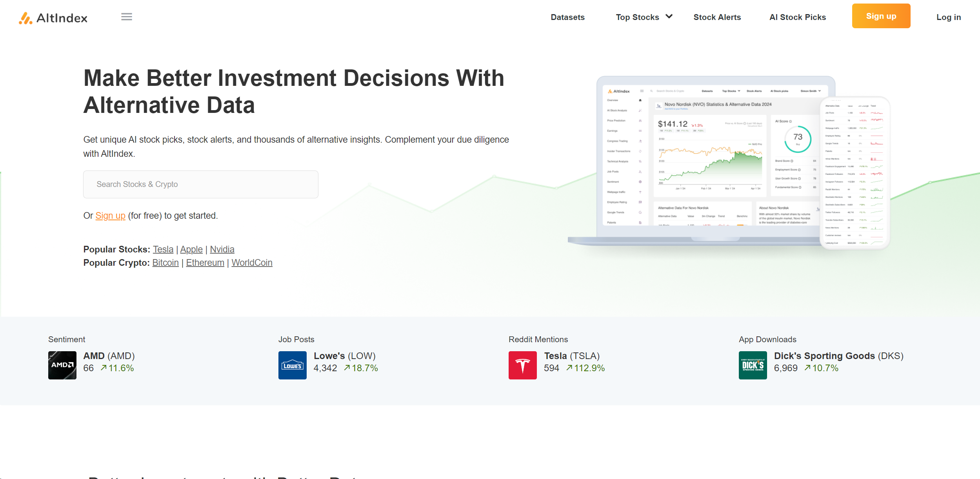Click the Dick's Sporting Goods logo

pyautogui.click(x=753, y=365)
